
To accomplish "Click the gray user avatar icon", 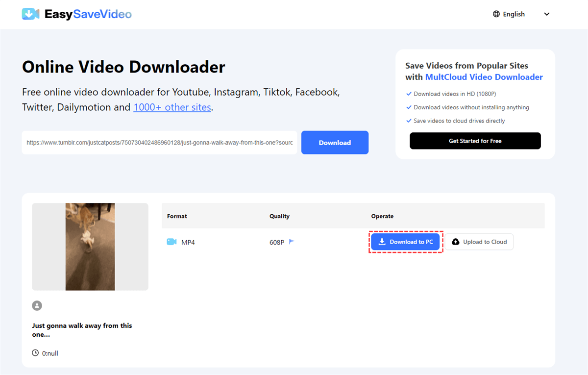I will point(37,305).
